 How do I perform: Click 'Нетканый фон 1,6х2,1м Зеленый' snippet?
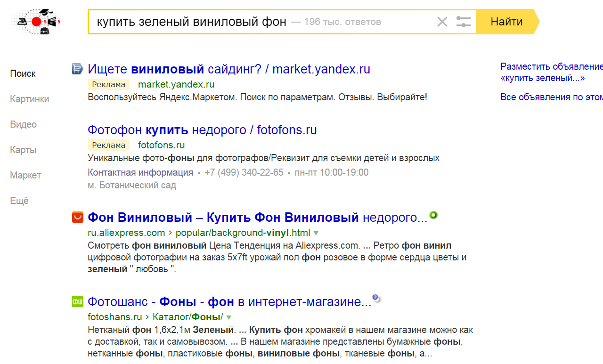(x=280, y=342)
